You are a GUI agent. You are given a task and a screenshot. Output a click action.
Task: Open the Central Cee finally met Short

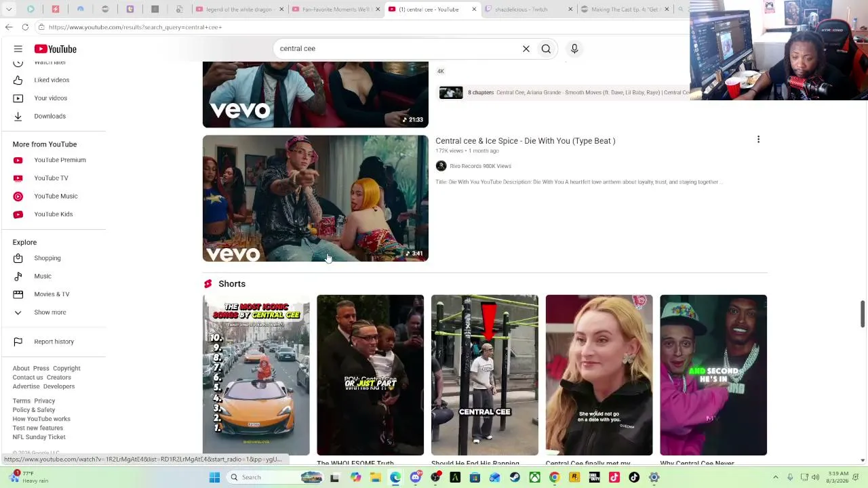(x=599, y=375)
